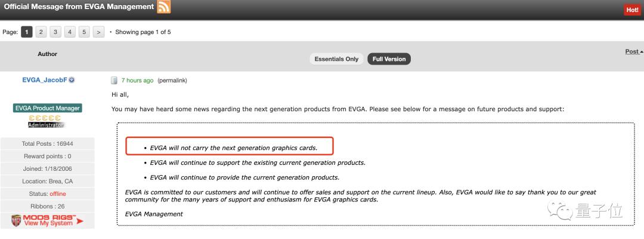Switch to Full Version view
This screenshot has height=239, width=644.
click(389, 59)
